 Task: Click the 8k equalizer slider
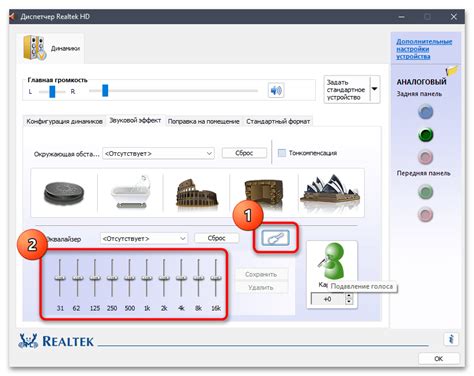pyautogui.click(x=199, y=278)
